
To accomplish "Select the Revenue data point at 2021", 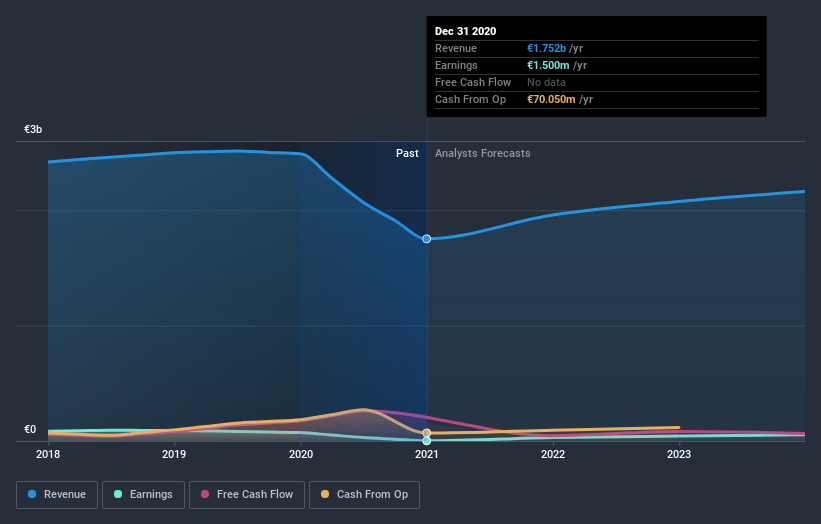I will click(x=427, y=239).
